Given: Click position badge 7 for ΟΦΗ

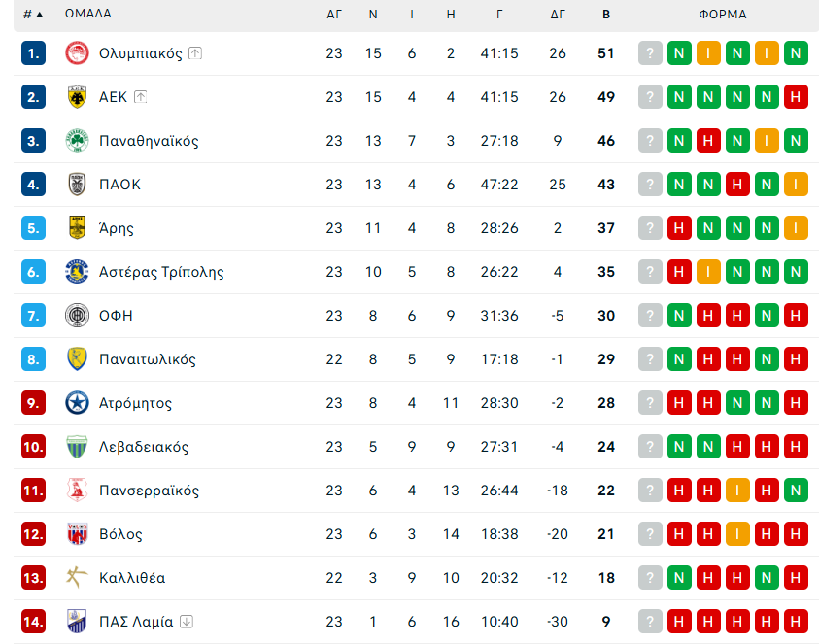Looking at the screenshot, I should [33, 316].
